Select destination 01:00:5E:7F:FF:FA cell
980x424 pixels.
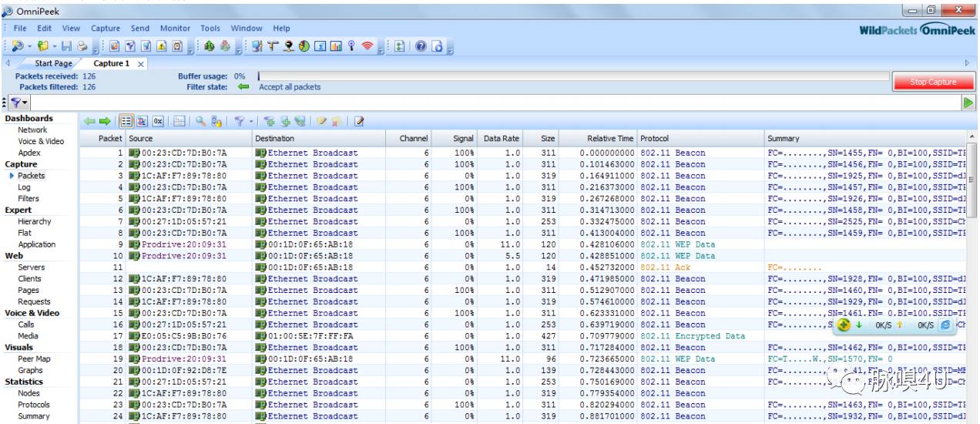[x=304, y=336]
